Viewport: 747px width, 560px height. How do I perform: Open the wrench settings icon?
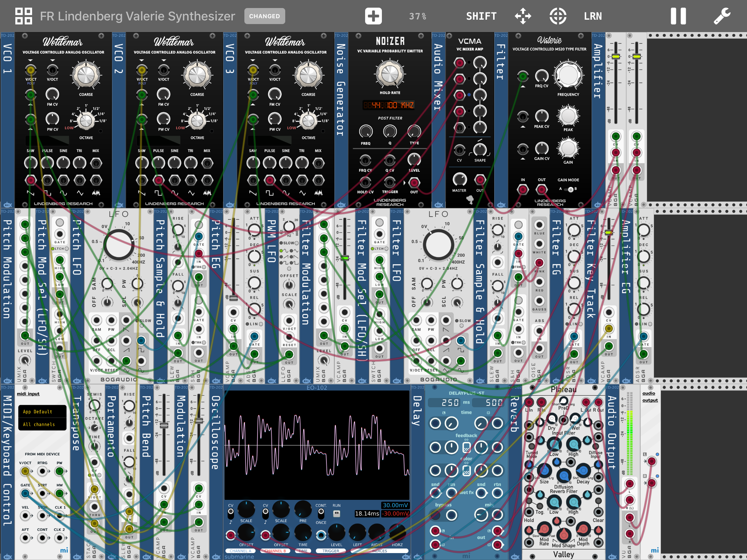tap(722, 16)
